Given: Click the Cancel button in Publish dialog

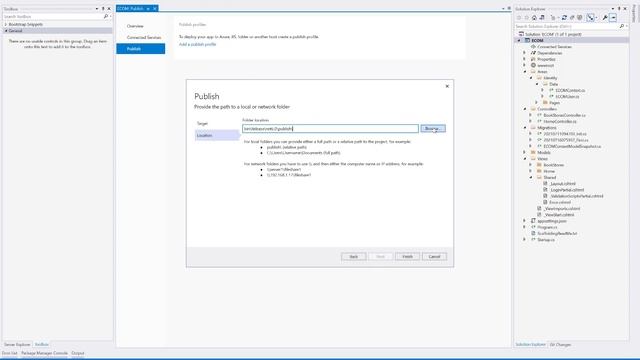Looking at the screenshot, I should pos(434,256).
